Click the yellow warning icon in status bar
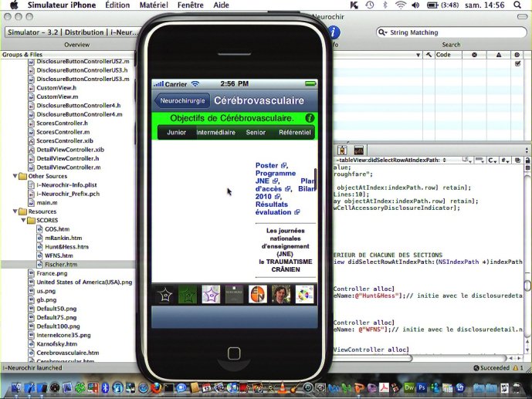The image size is (532, 399). pyautogui.click(x=515, y=368)
